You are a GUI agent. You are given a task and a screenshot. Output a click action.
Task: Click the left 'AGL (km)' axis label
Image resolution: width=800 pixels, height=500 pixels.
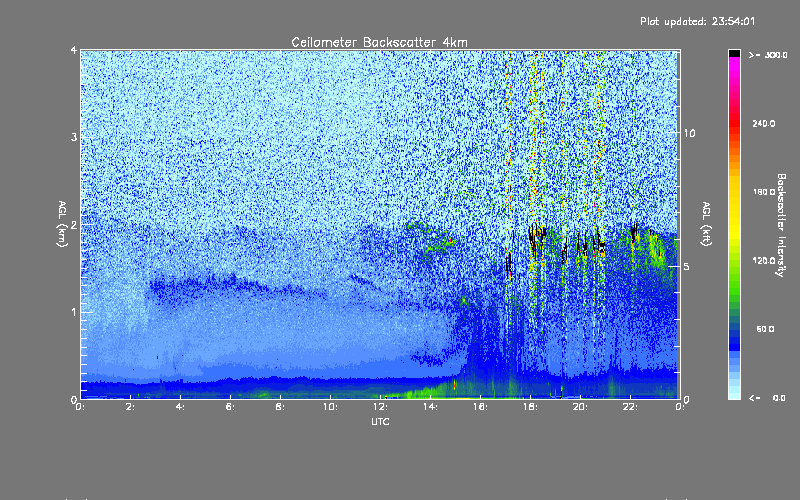[x=62, y=224]
